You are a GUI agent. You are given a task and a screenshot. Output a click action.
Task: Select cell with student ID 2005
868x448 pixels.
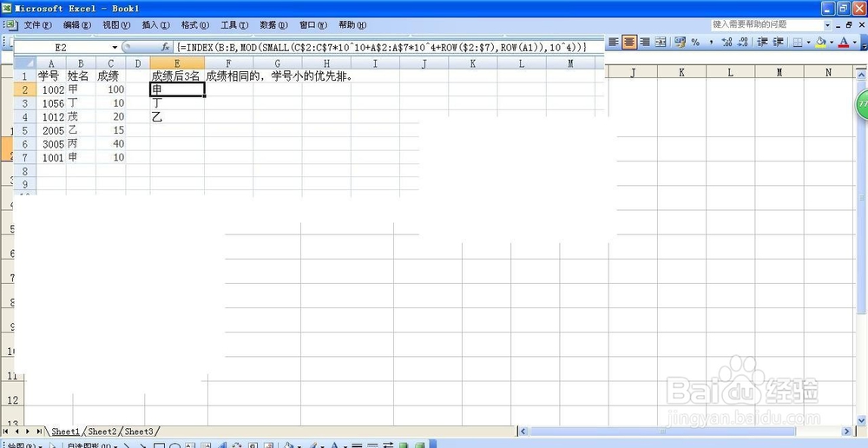(51, 130)
